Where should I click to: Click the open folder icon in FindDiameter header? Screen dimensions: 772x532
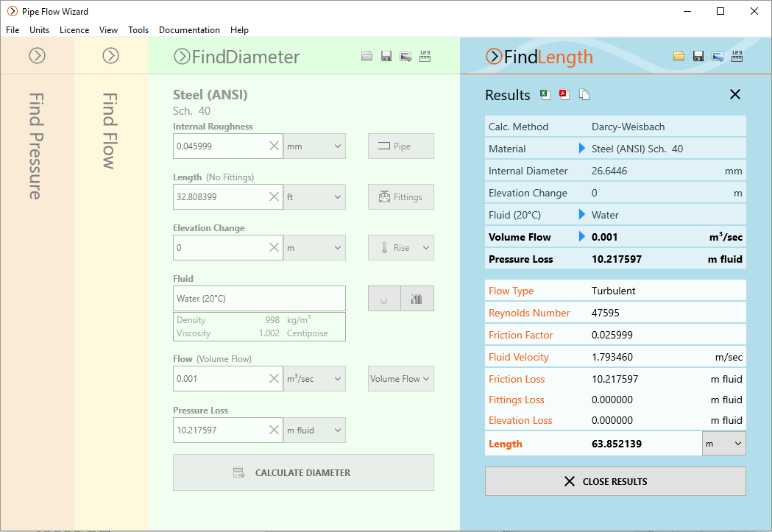click(x=366, y=56)
